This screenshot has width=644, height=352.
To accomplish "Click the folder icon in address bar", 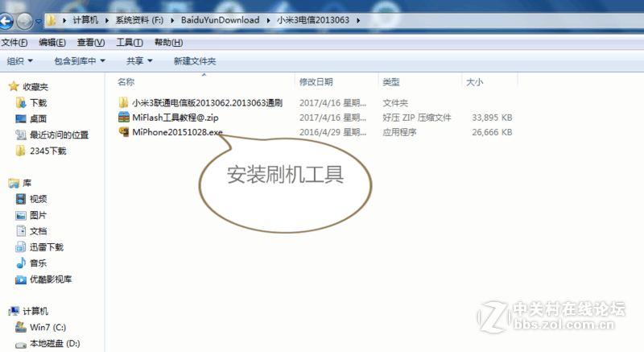I will coord(51,20).
